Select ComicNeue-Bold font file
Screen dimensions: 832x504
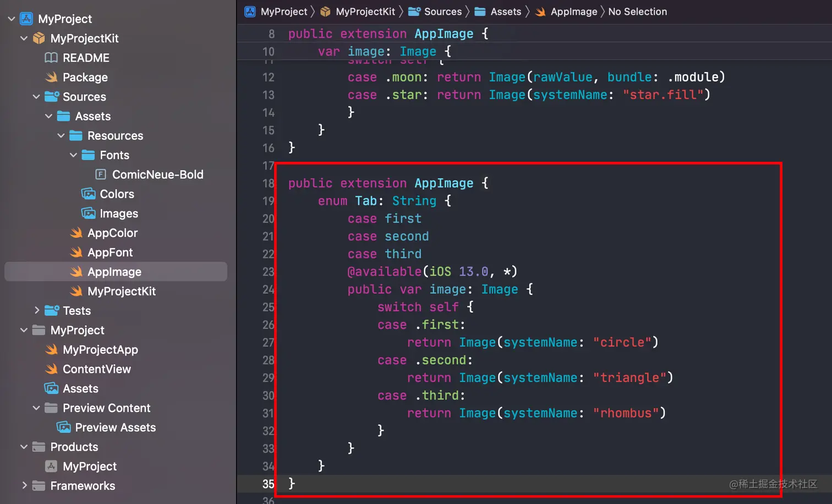coord(158,174)
